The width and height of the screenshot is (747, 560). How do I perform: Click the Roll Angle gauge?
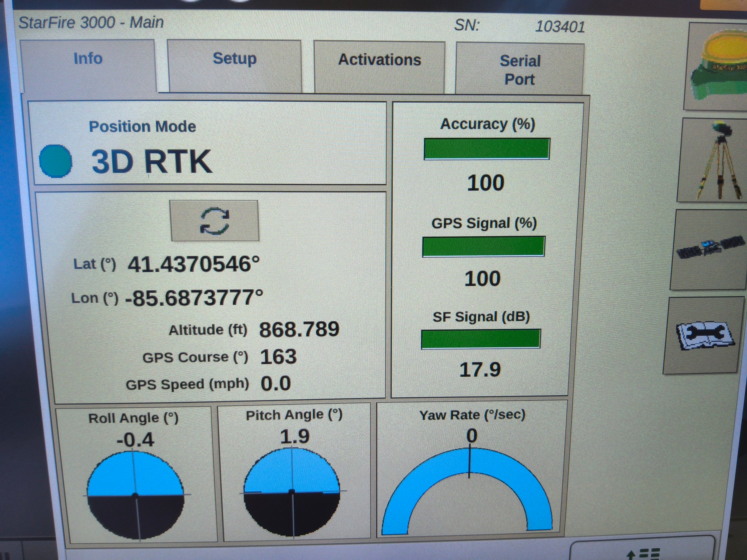click(x=135, y=495)
